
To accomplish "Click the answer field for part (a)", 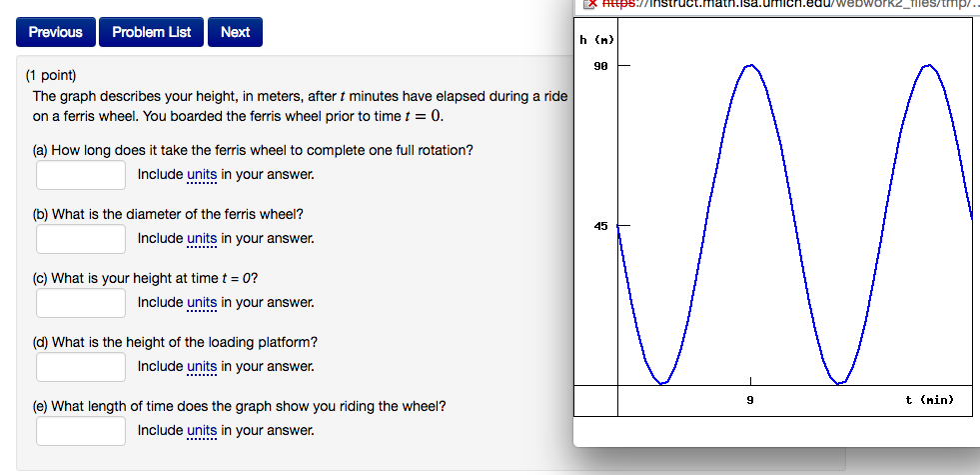I will (81, 175).
